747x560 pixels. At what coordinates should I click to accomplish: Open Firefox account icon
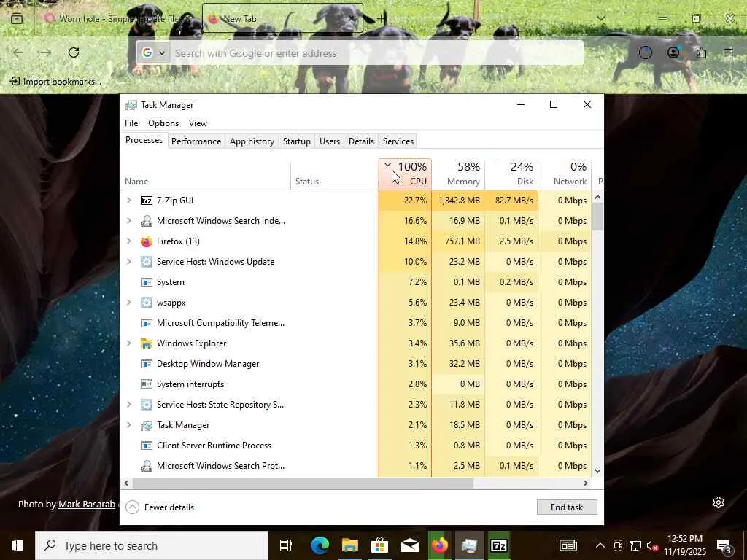click(673, 52)
